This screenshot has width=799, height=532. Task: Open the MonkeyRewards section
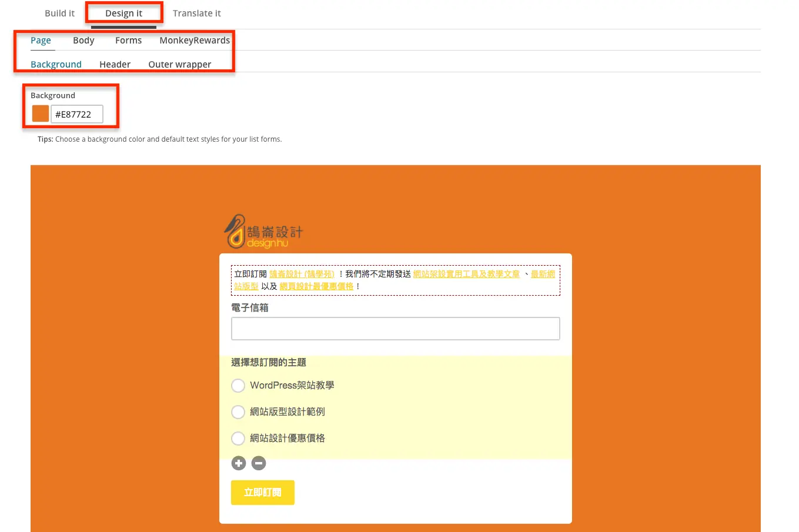pos(195,40)
